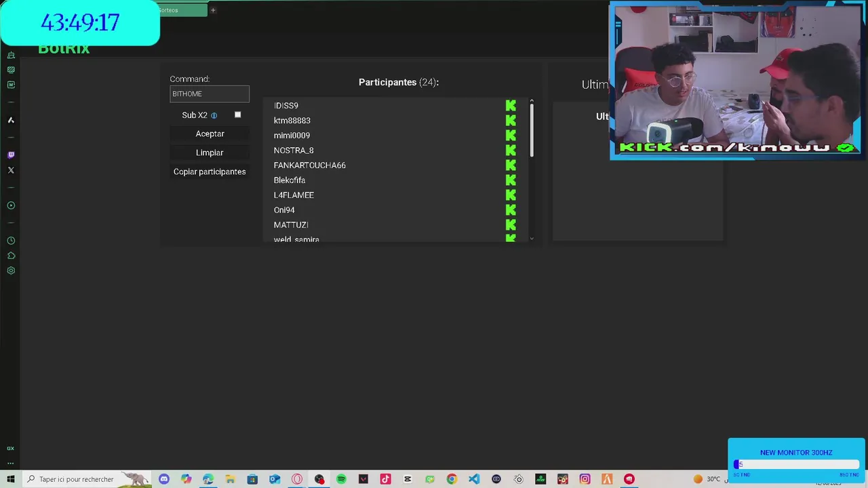Click the M-labeled sidebar icon
Screen dimensions: 868x488
[x=11, y=85]
